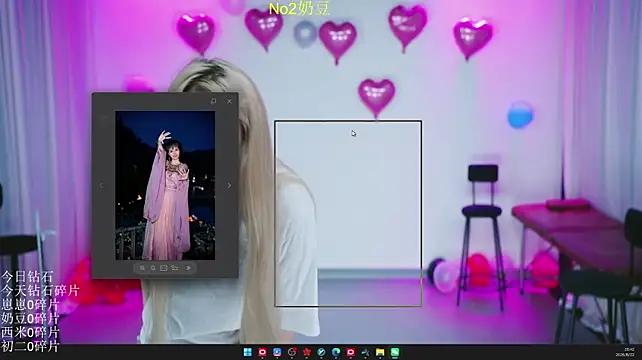Click the taskbar clock and date
Image resolution: width=642 pixels, height=360 pixels.
626,352
